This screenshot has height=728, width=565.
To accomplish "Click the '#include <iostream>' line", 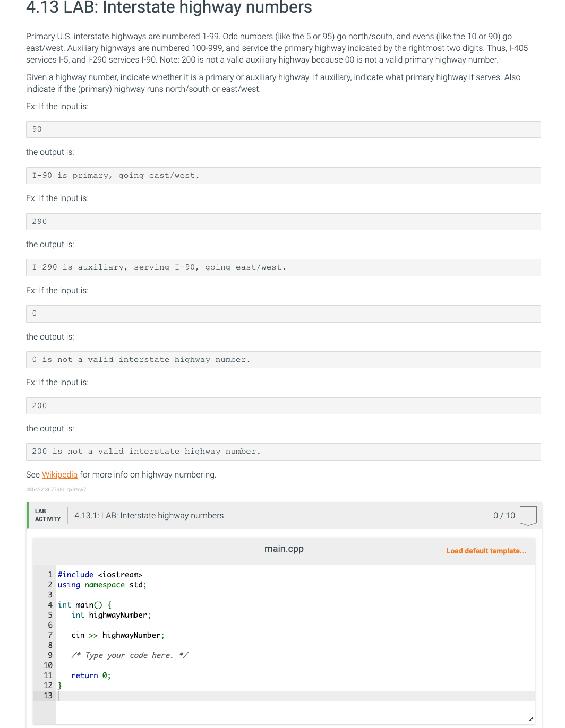I will pos(100,575).
